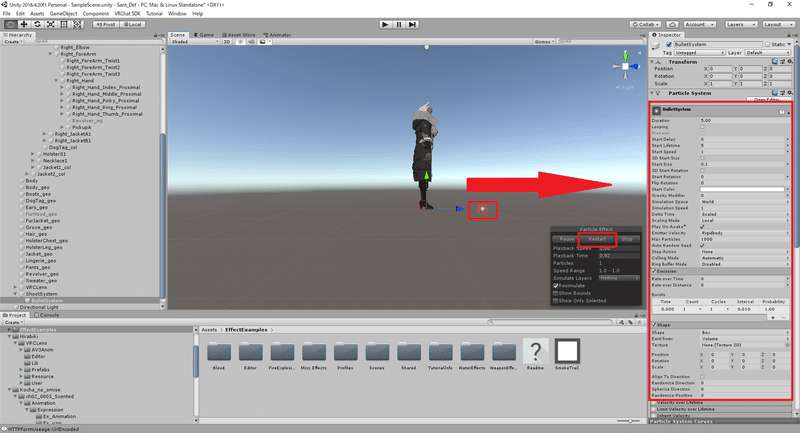Pause the particle effect
The image size is (800, 433).
pyautogui.click(x=567, y=239)
